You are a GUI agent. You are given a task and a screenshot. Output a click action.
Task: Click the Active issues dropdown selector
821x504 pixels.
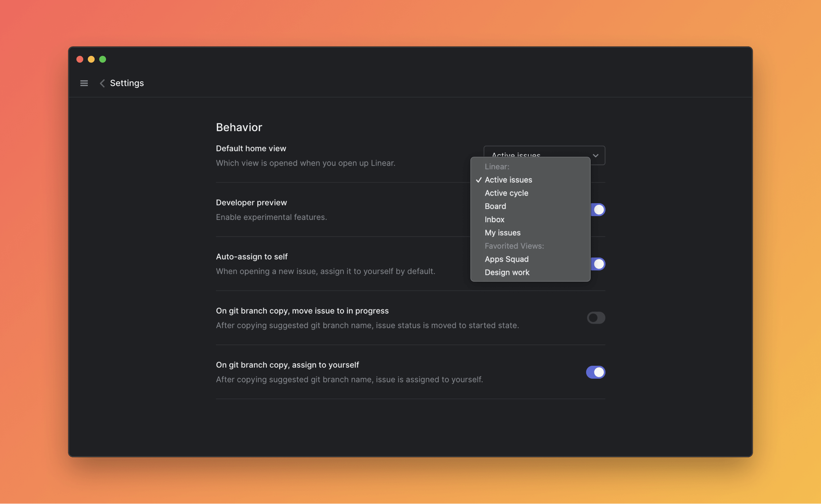544,155
